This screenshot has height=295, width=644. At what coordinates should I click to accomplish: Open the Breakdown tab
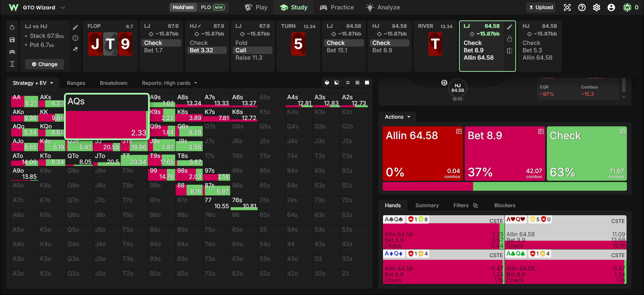point(114,83)
